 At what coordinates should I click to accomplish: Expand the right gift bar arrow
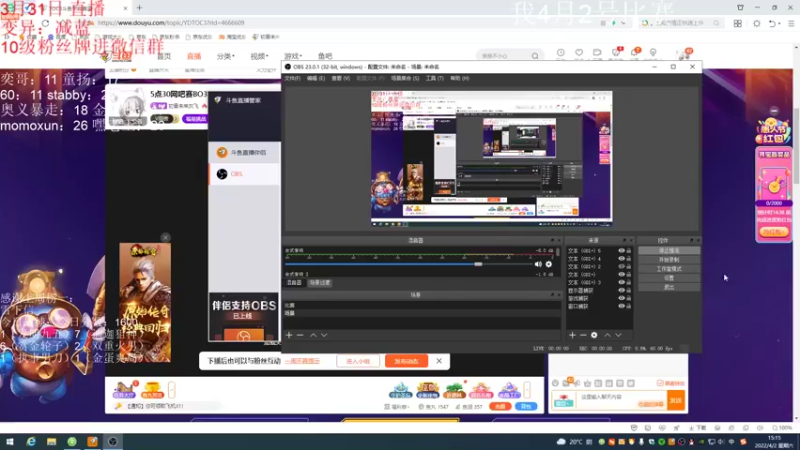527,390
